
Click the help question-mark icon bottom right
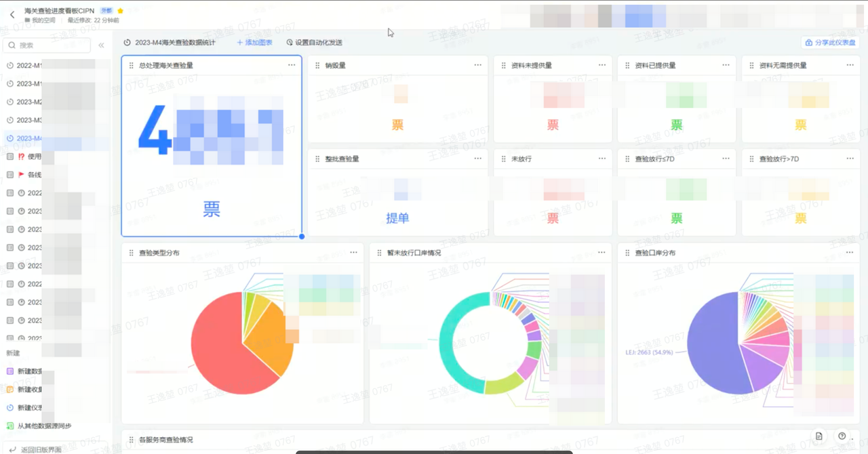(x=842, y=436)
